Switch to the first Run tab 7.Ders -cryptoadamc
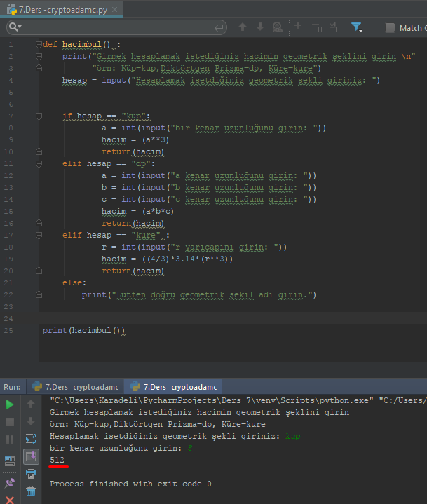427x504 pixels. pos(74,387)
